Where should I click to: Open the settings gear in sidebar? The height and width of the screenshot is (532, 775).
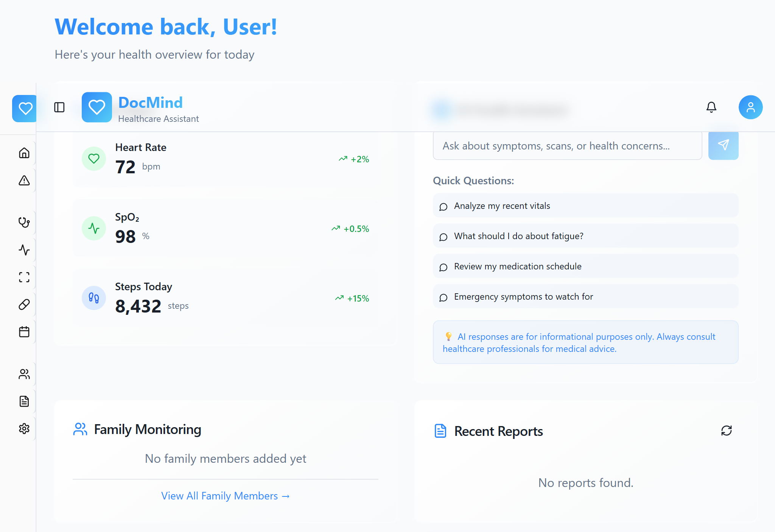[24, 429]
